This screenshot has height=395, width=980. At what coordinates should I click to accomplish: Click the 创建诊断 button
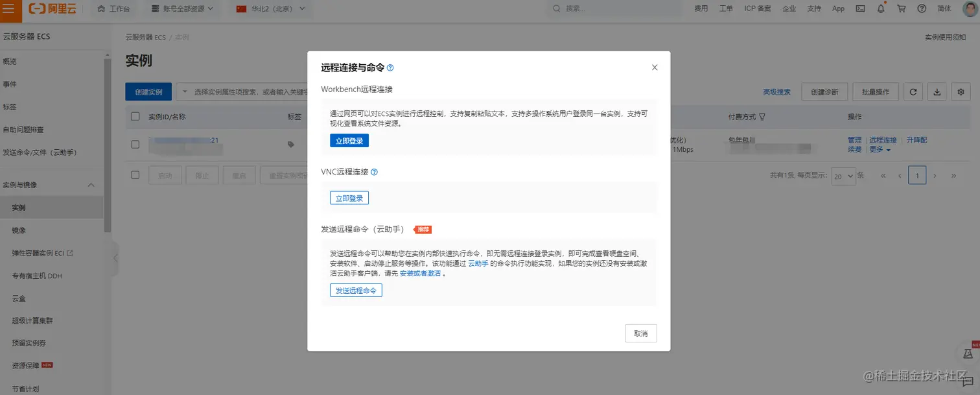(x=824, y=92)
